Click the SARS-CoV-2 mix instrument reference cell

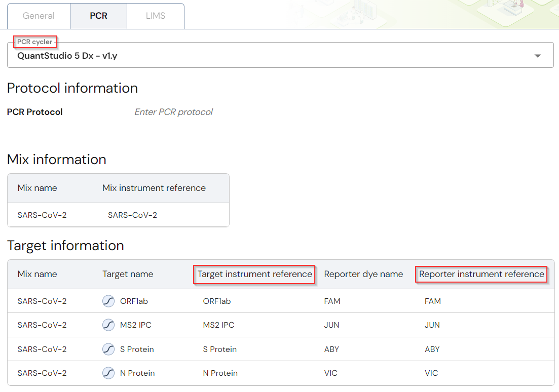point(133,215)
